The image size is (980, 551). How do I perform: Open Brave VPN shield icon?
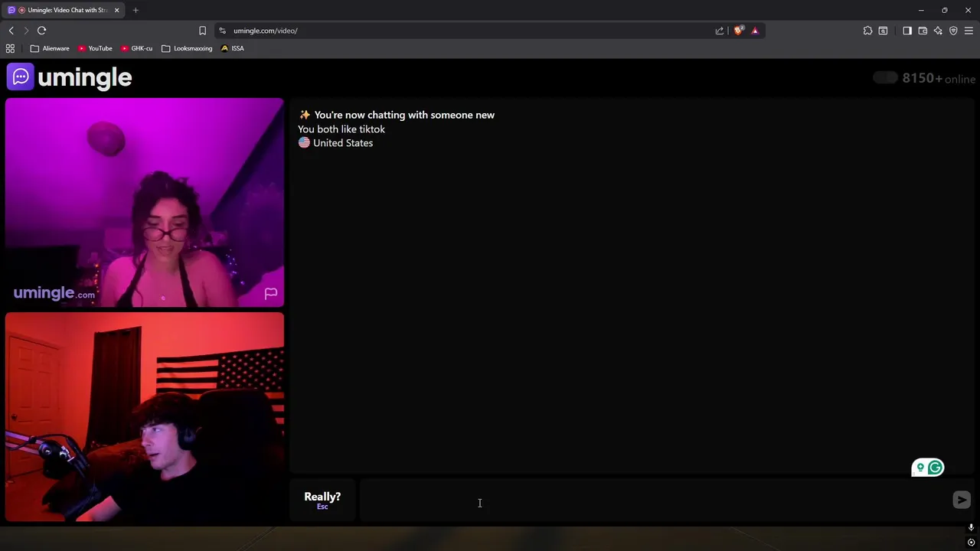(953, 31)
